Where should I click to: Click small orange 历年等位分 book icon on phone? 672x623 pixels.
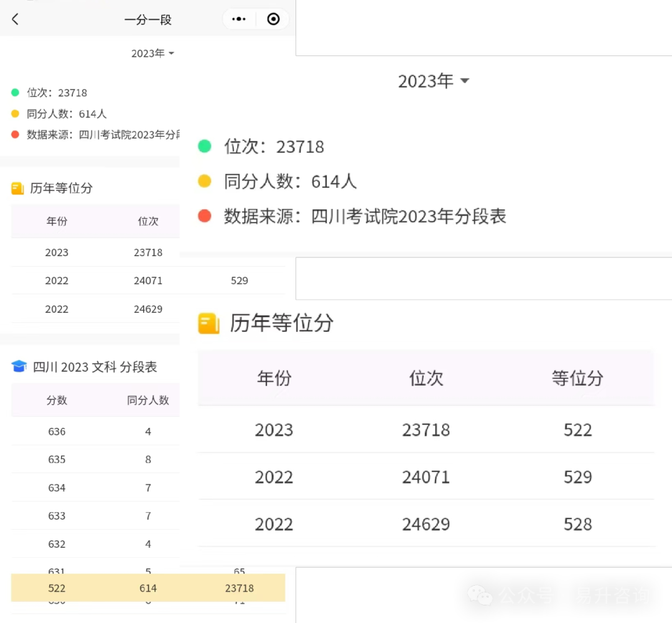point(17,188)
